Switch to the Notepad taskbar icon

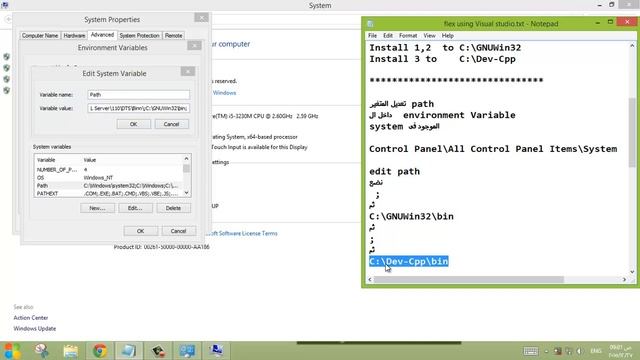129,351
